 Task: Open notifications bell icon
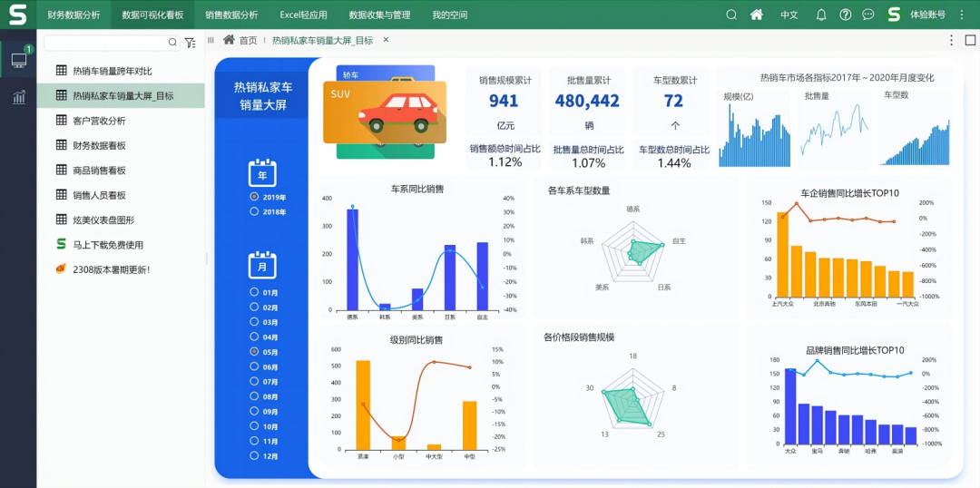[x=822, y=15]
